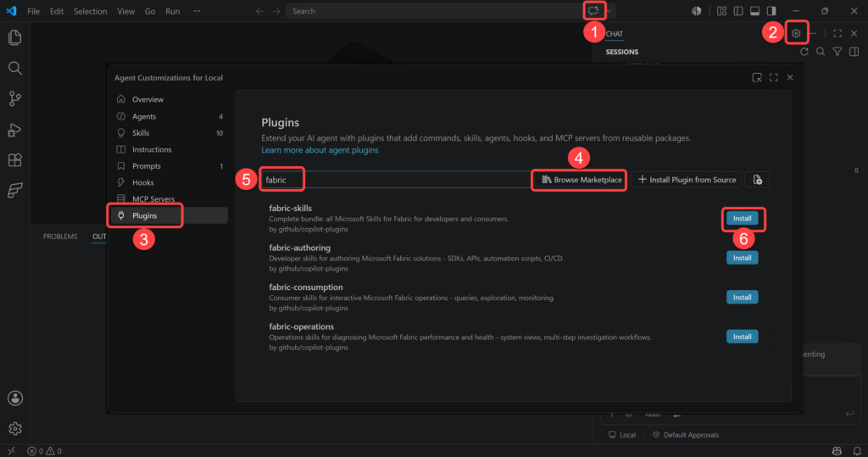Open the Go menu
Screen dimensions: 868x457
(150, 11)
